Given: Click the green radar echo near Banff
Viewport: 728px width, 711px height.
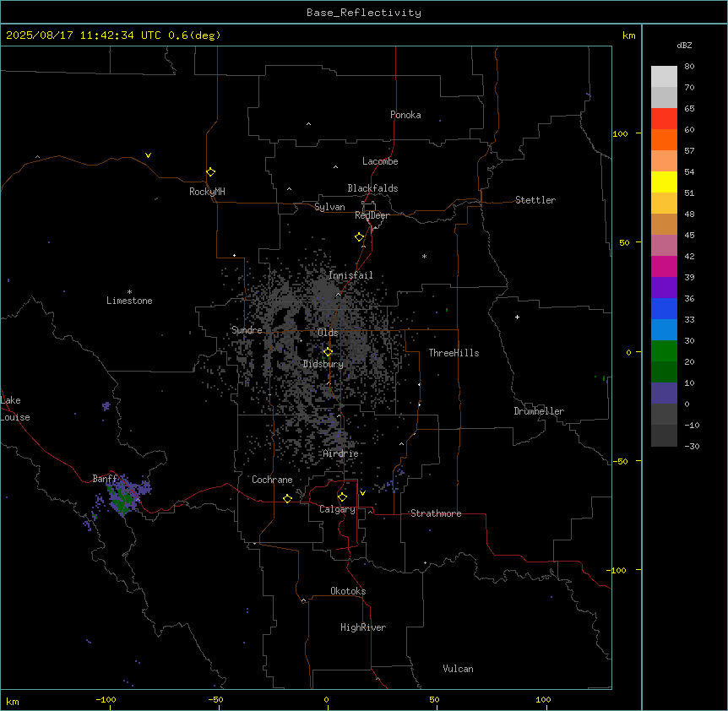Looking at the screenshot, I should [122, 500].
